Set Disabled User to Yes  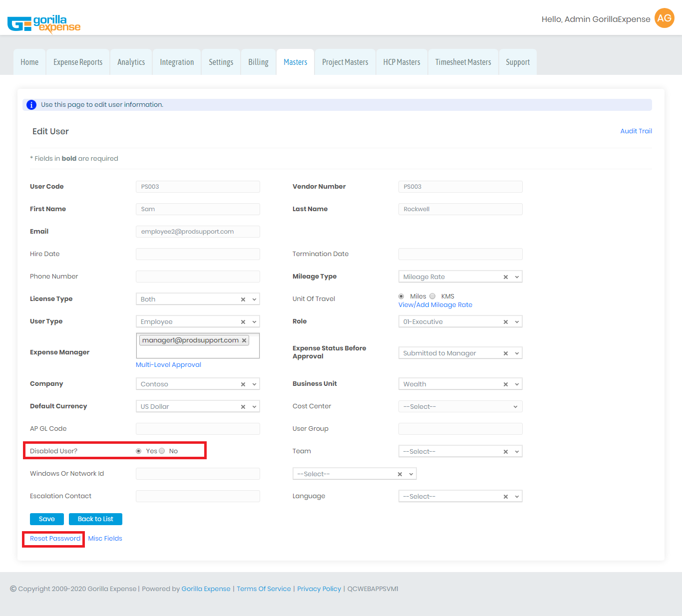coord(139,451)
